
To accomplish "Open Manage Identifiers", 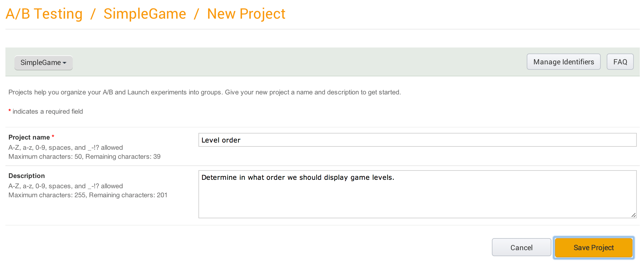I will pyautogui.click(x=563, y=62).
